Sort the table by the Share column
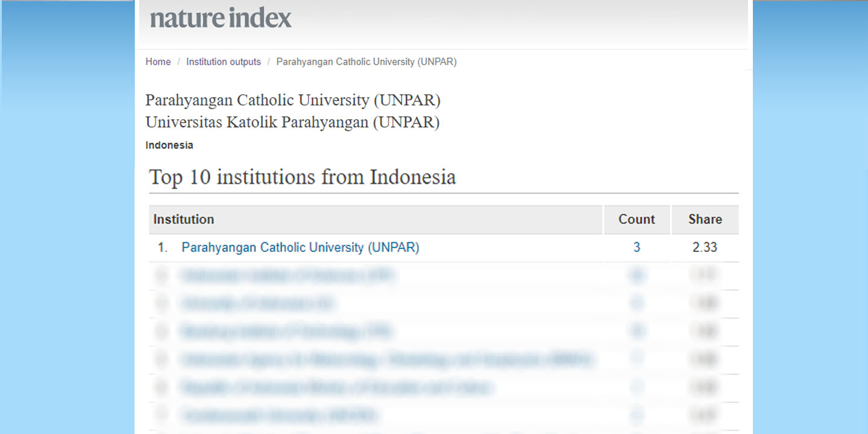Screen dimensions: 868x434 pos(705,219)
